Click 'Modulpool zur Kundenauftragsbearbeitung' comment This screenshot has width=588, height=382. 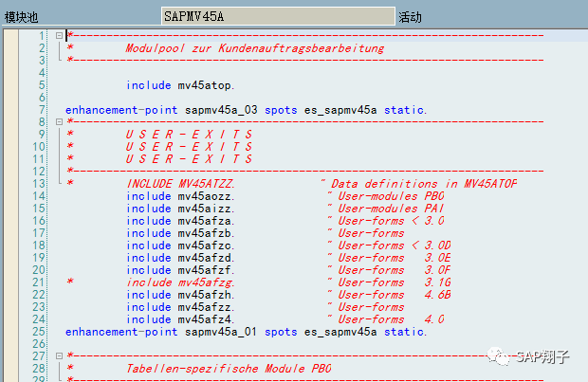[x=254, y=48]
